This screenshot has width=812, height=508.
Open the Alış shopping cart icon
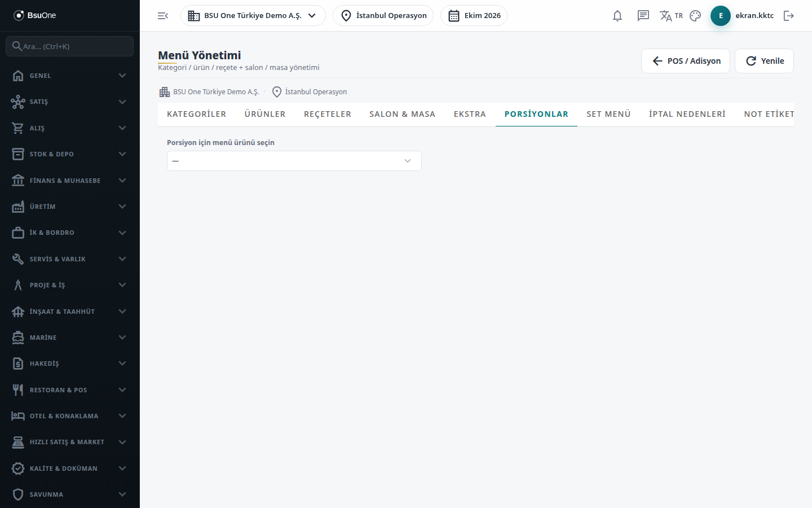pos(18,128)
